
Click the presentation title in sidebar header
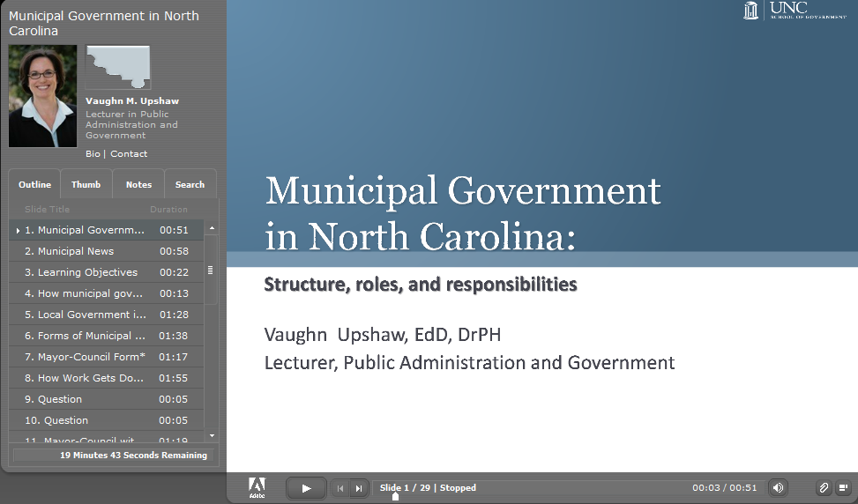pos(103,24)
